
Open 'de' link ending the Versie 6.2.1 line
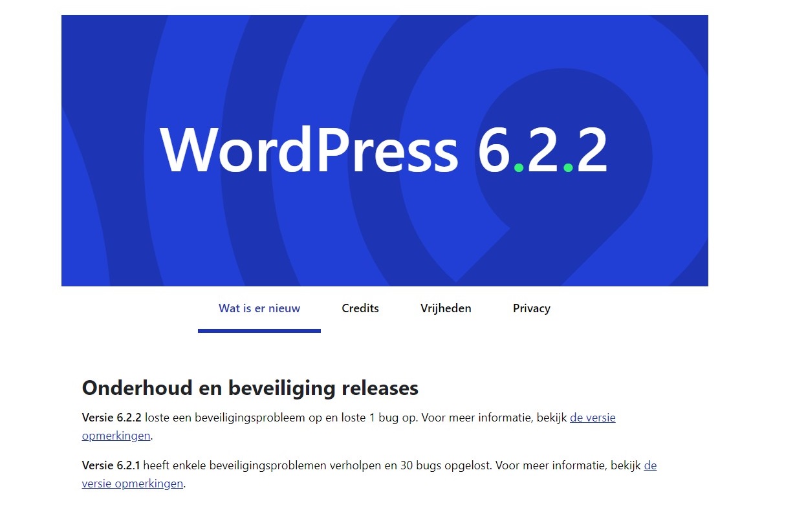coord(650,465)
